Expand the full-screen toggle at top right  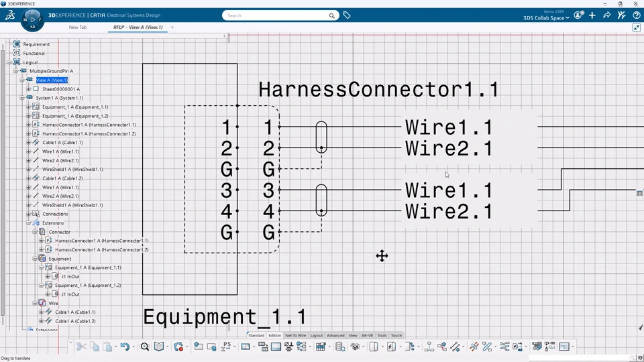tap(637, 27)
